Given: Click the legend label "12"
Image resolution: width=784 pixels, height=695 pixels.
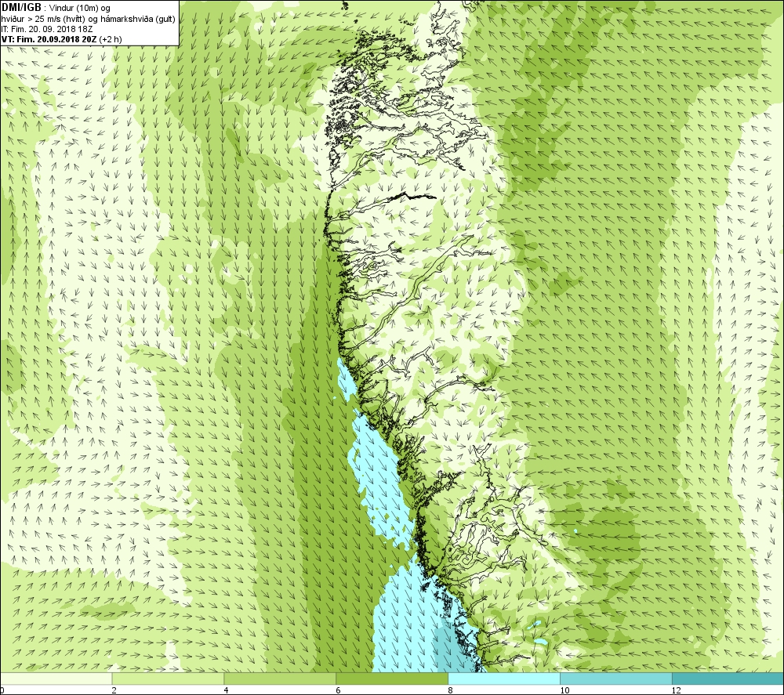Looking at the screenshot, I should point(676,690).
